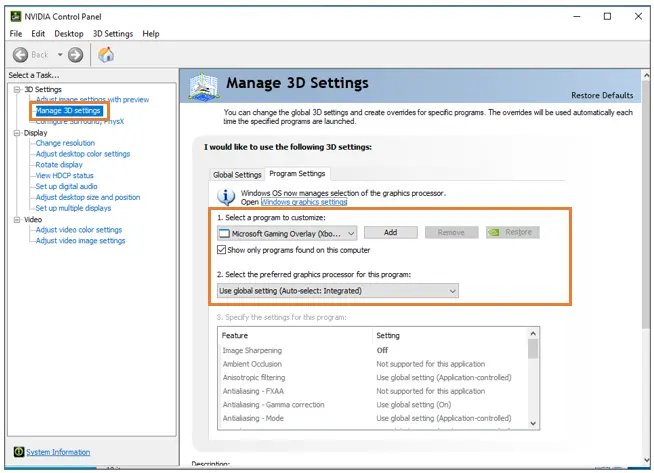Switch to the Global Settings tab

click(x=237, y=174)
